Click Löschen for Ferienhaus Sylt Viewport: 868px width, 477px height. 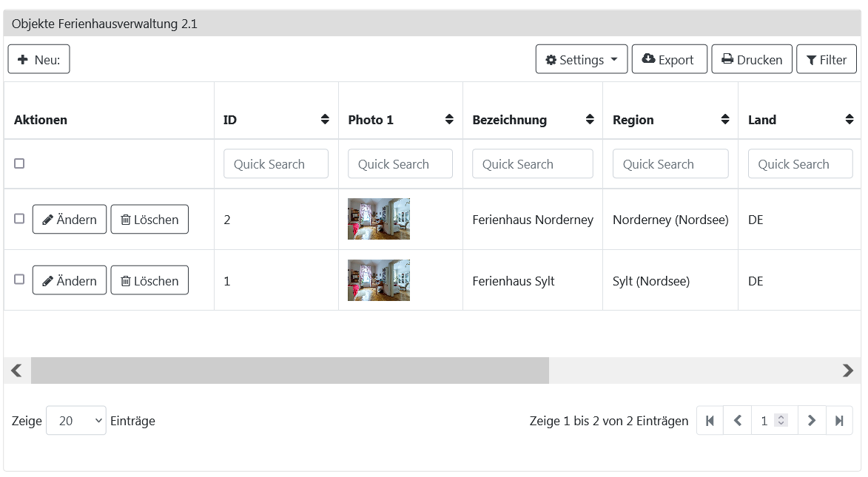pyautogui.click(x=149, y=281)
